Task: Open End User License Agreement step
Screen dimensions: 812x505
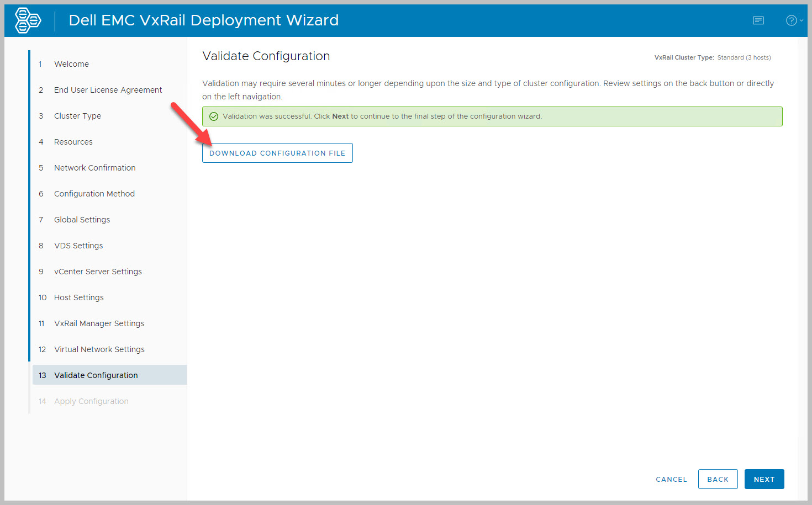Action: coord(108,90)
